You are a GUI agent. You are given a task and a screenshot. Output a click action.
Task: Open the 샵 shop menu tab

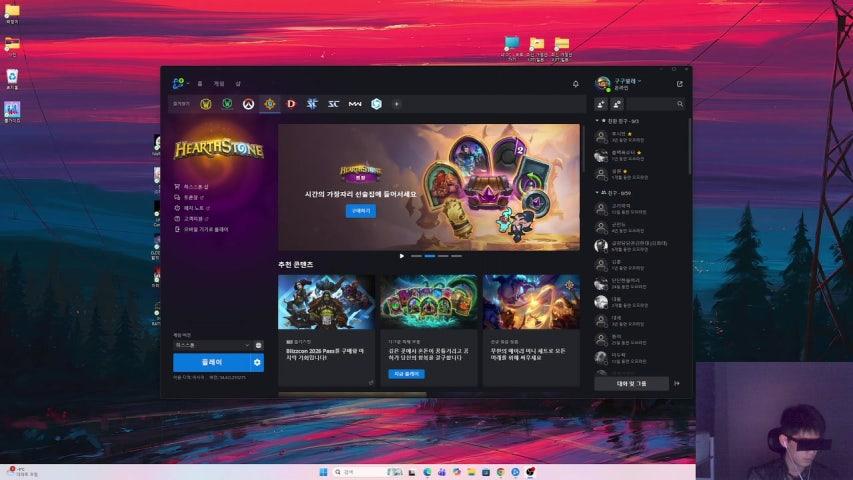238,84
